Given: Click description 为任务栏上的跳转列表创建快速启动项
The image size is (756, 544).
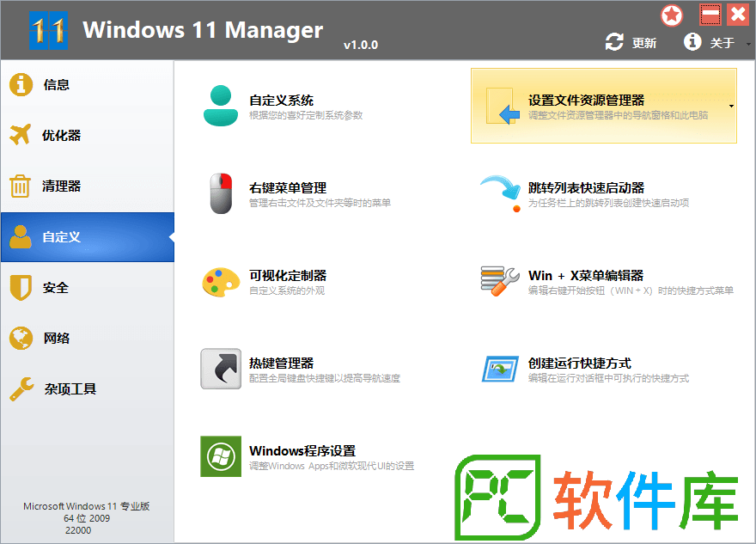Looking at the screenshot, I should click(608, 203).
